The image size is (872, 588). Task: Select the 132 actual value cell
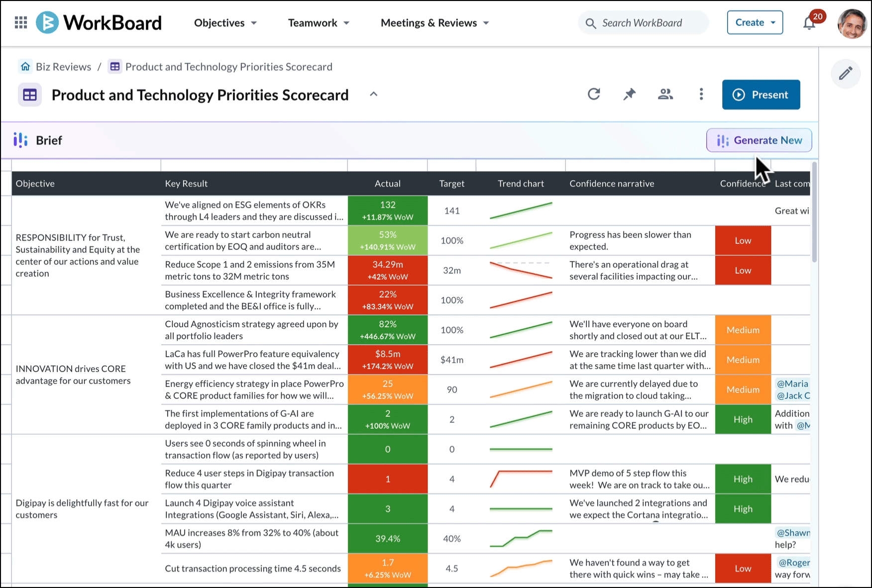[x=388, y=210]
